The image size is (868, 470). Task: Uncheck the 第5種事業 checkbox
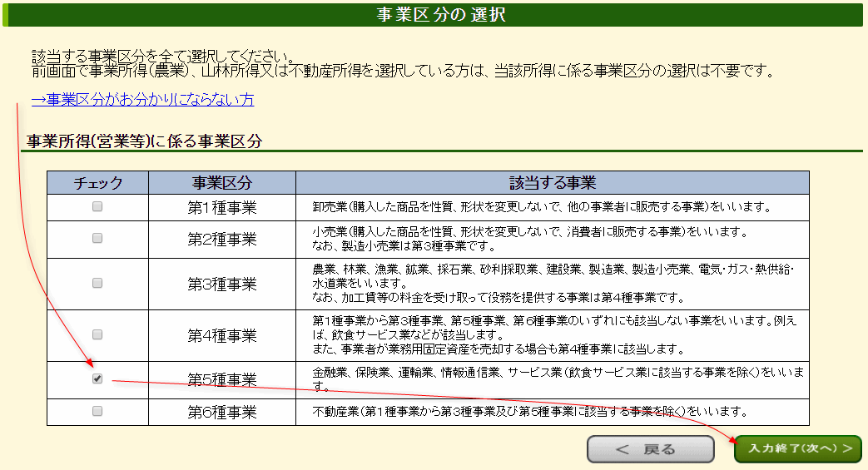97,379
